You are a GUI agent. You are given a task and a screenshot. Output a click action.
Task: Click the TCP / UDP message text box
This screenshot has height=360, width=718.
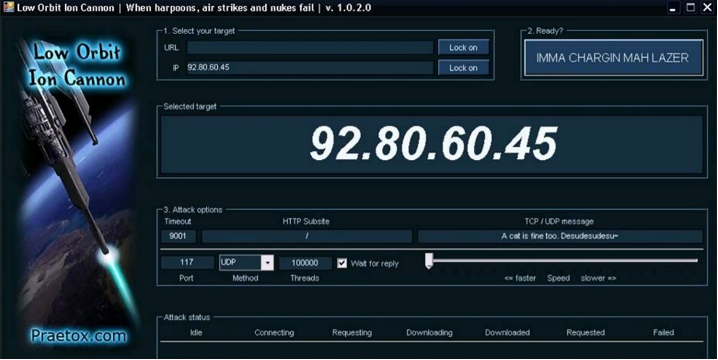point(560,236)
